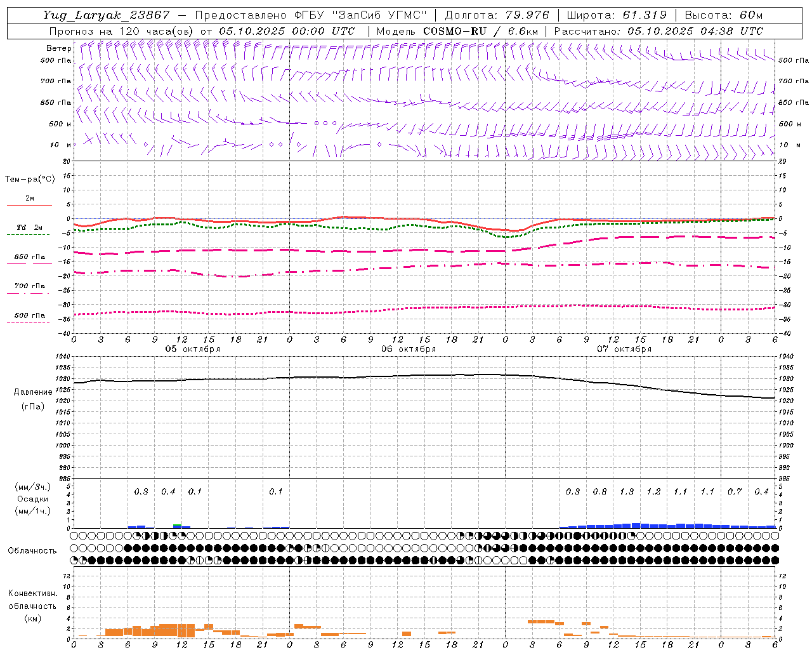Click the 'Широта: 61.319' header value
The width and height of the screenshot is (812, 650).
click(617, 15)
